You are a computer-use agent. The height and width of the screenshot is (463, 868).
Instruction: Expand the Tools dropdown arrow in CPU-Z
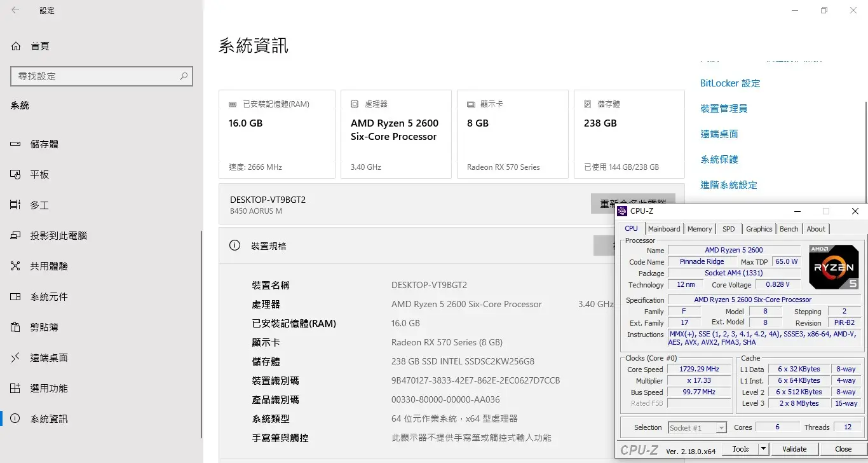coord(764,449)
